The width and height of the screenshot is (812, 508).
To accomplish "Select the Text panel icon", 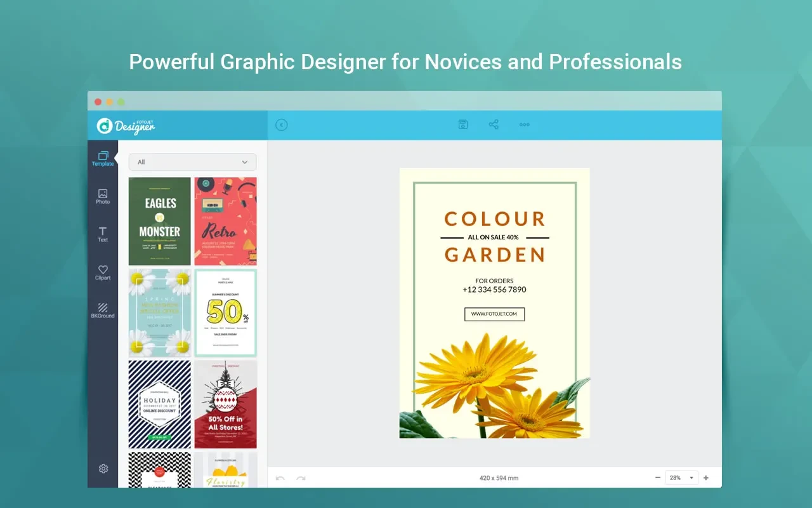I will (x=103, y=234).
